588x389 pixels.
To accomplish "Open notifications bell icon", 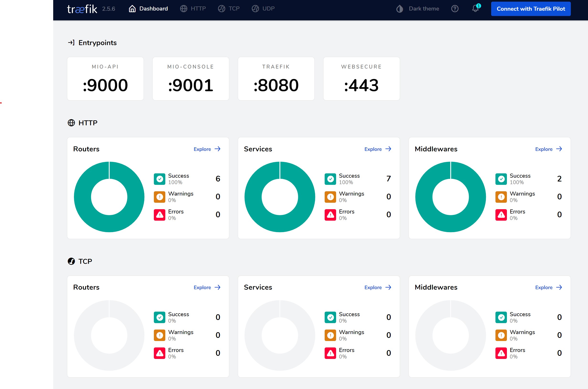I will 475,9.
